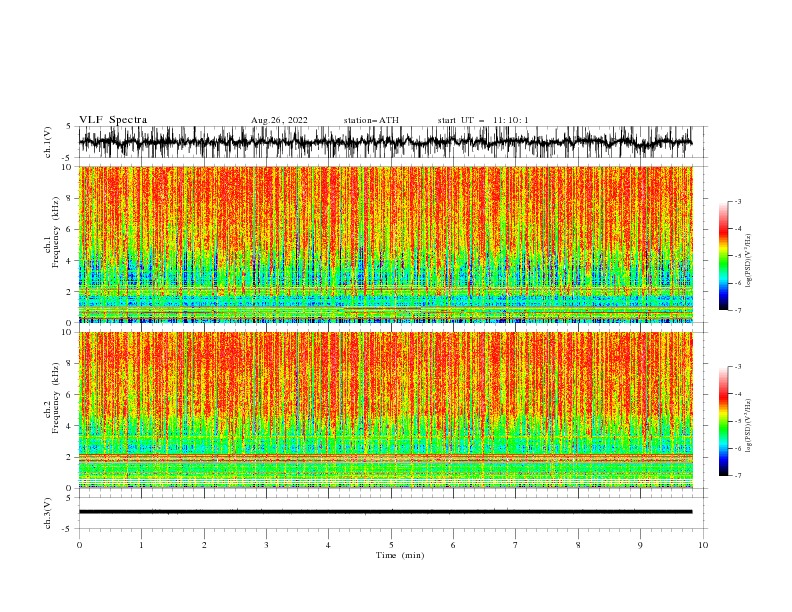Screen dimensions: 792x612
Task: Click the date "Aug.26, 2022"
Action: pos(279,120)
